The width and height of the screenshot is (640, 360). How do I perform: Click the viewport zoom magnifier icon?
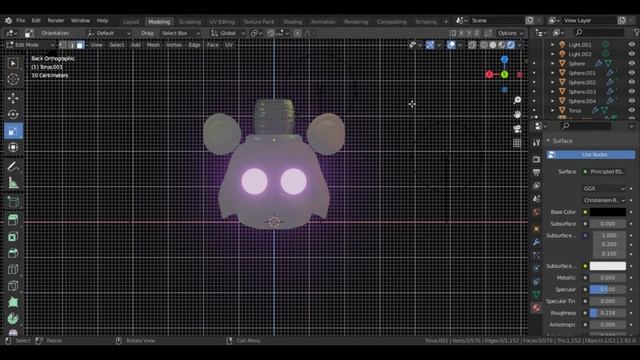pyautogui.click(x=517, y=100)
